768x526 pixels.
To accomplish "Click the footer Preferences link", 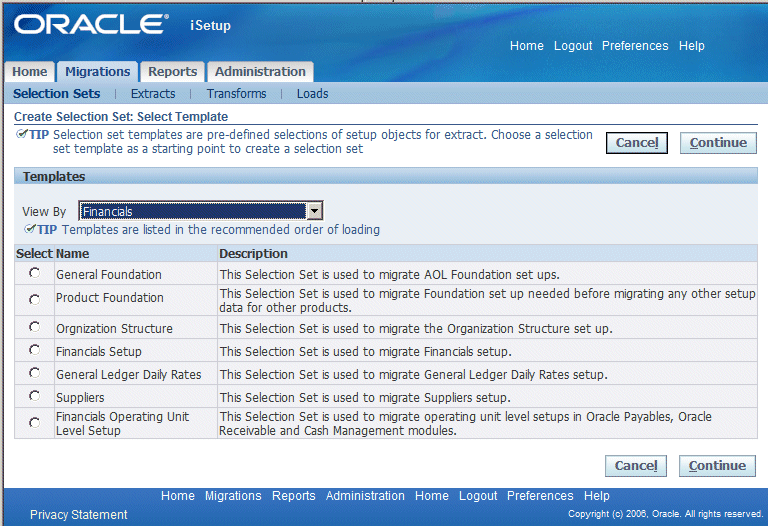I will [540, 496].
